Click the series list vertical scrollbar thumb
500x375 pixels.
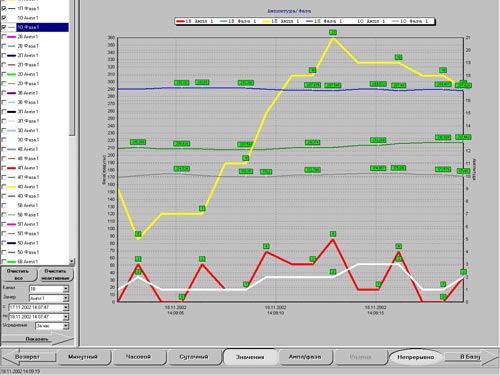[x=72, y=67]
